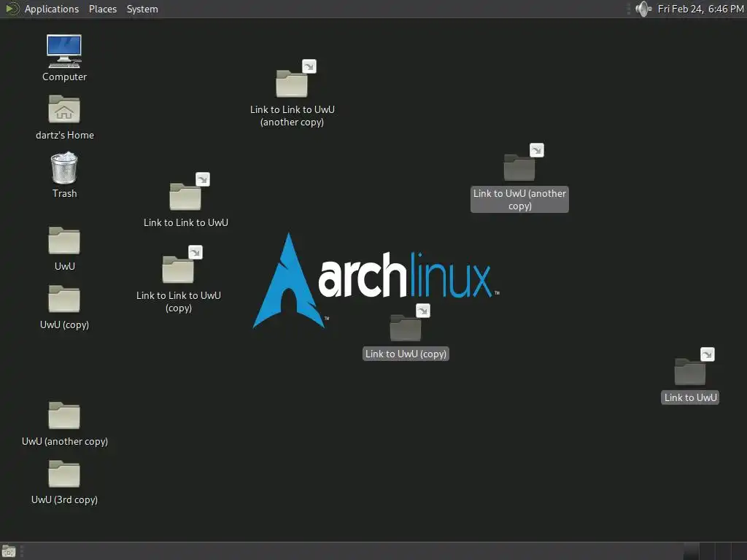Click the highlighted Link to UwU folder icon
The width and height of the screenshot is (747, 560).
(690, 371)
